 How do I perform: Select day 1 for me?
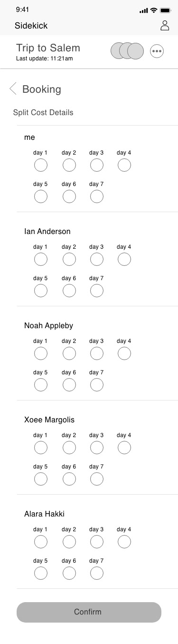[x=41, y=165]
